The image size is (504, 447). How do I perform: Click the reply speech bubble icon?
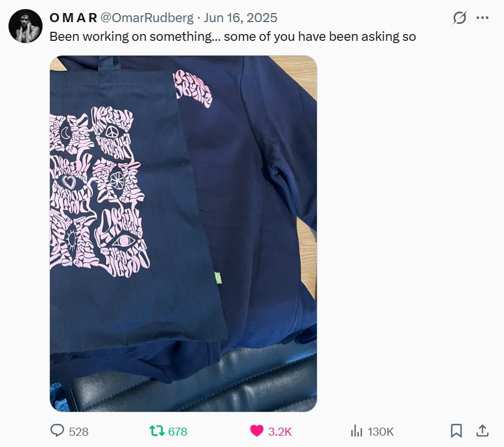pos(57,431)
